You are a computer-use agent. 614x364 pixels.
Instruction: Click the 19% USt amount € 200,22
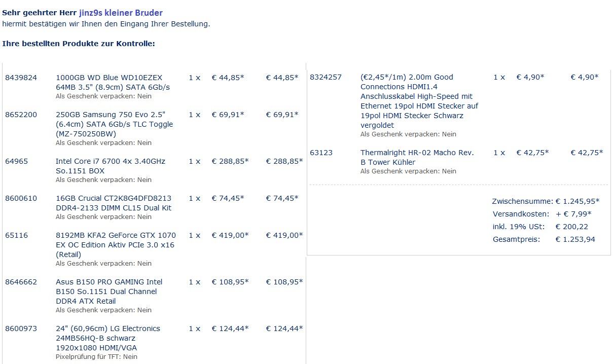point(571,227)
